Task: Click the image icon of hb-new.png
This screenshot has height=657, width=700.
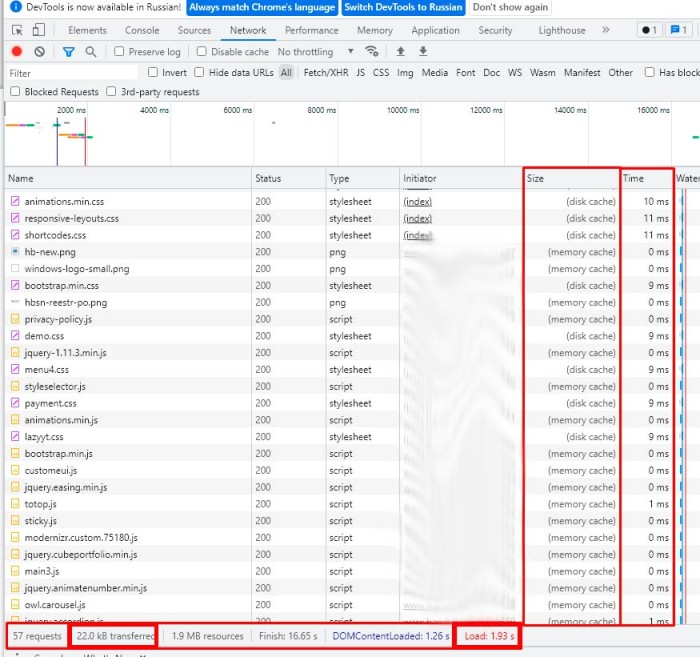Action: pyautogui.click(x=15, y=252)
